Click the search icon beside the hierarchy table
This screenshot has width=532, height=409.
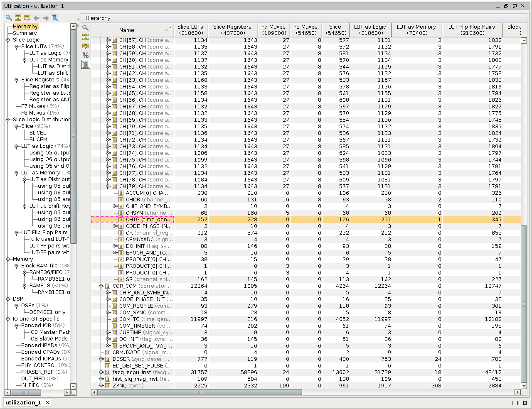[x=85, y=28]
